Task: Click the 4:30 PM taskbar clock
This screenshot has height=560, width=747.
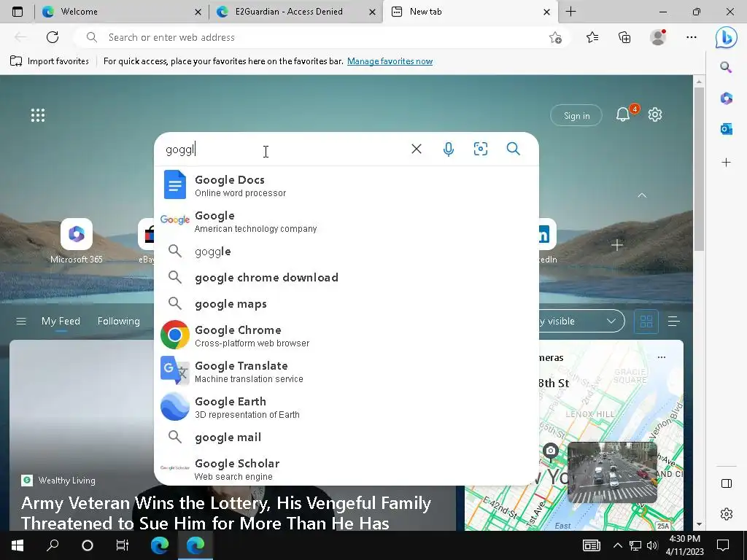Action: click(684, 545)
